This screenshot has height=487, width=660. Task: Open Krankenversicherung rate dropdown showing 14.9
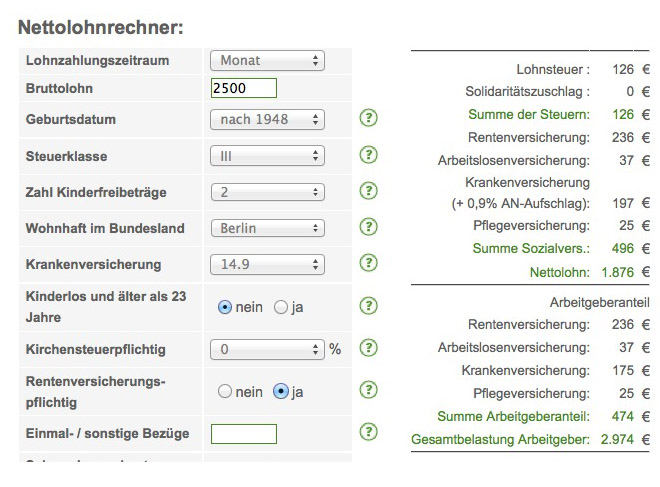pos(267,264)
